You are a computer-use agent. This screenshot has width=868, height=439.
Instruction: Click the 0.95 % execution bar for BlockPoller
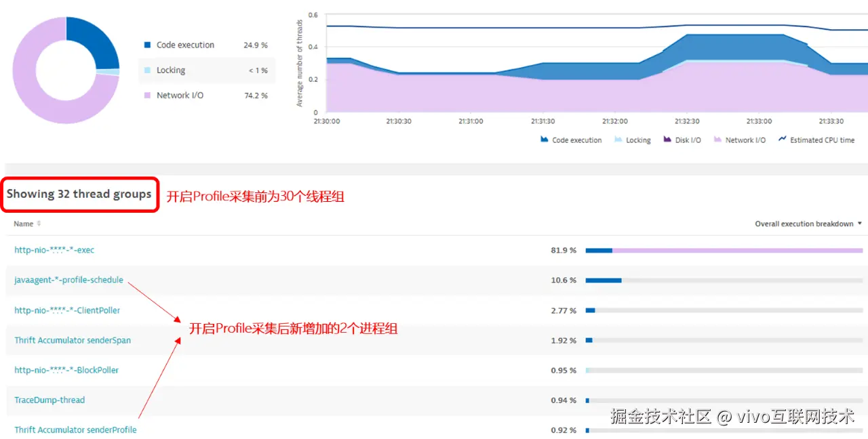click(724, 370)
